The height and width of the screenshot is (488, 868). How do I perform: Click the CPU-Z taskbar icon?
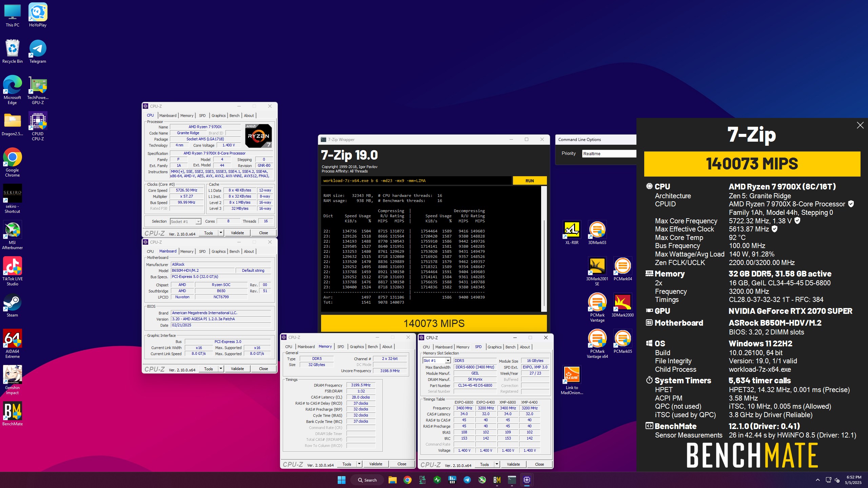tap(527, 480)
